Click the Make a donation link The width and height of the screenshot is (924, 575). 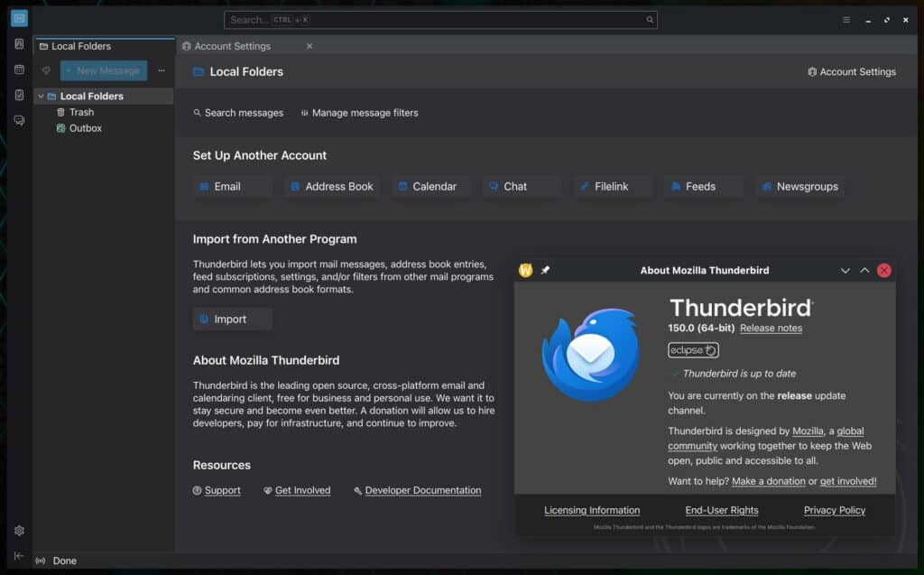(x=768, y=481)
